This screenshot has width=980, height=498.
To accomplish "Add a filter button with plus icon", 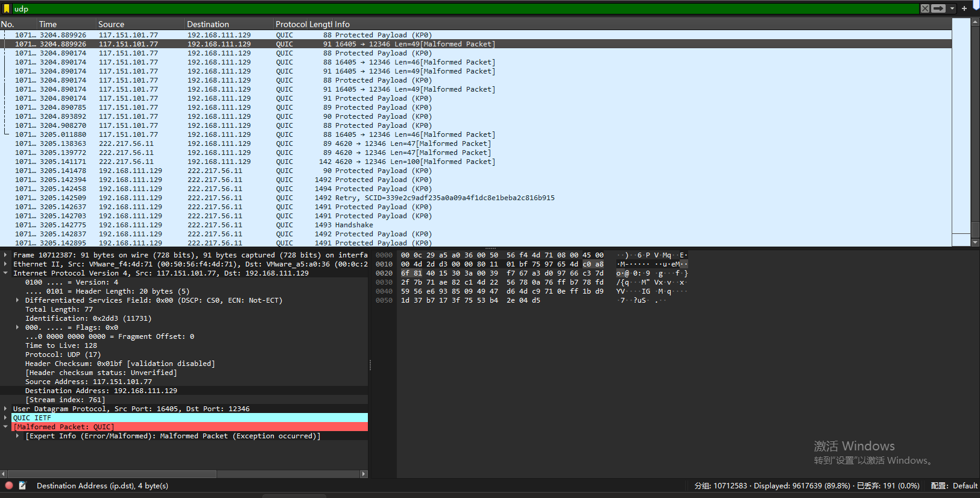I will (964, 8).
